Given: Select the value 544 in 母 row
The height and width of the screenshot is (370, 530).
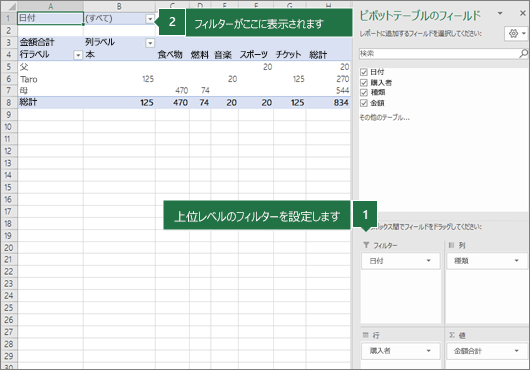Looking at the screenshot, I should [328, 90].
